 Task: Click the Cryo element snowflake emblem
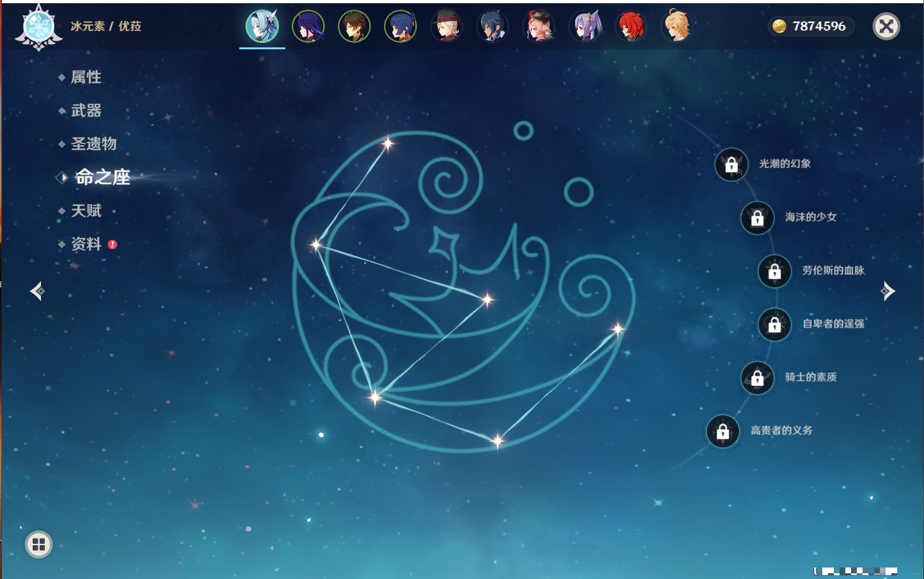point(38,28)
